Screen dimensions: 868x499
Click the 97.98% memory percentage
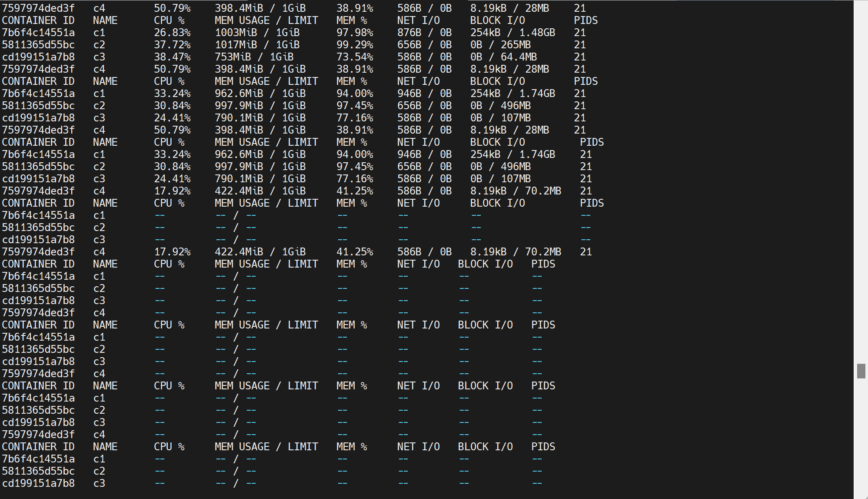[x=354, y=33]
